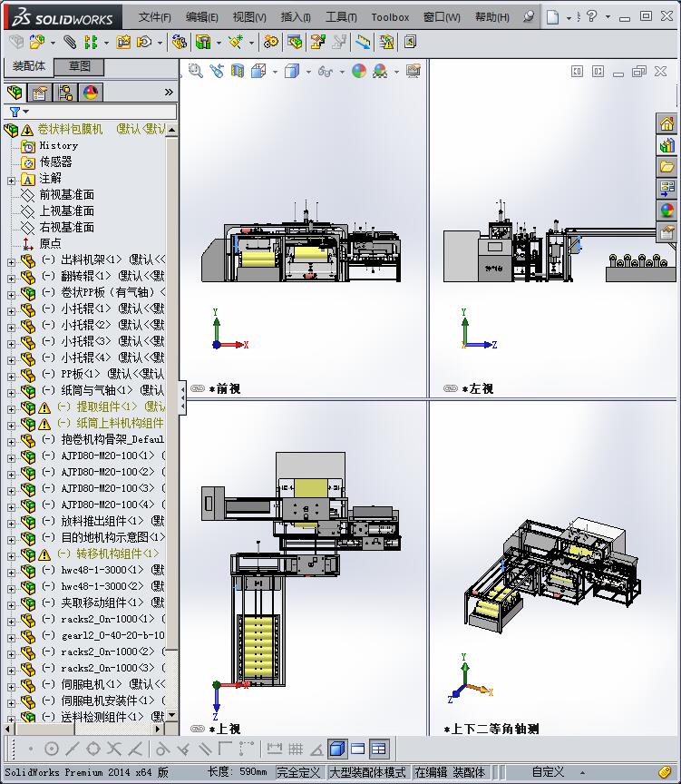Click the 自定义 status bar button

(548, 772)
